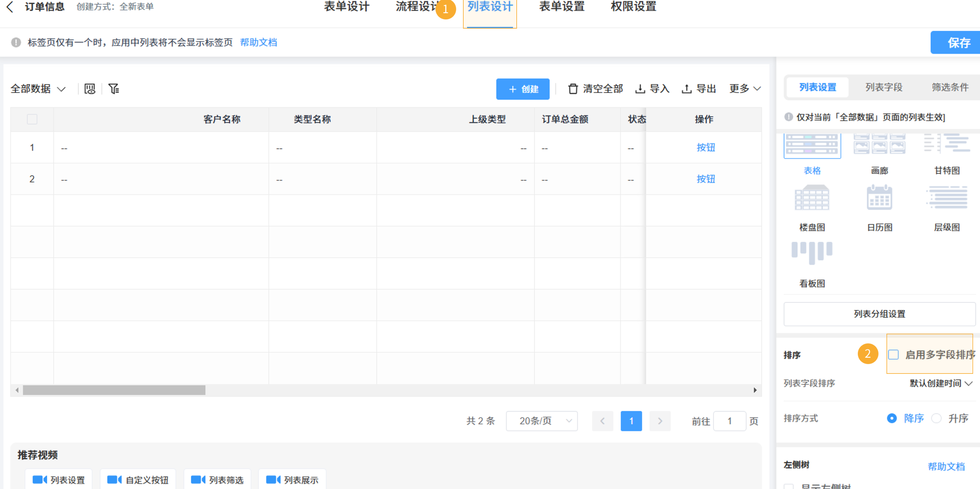Choose the 表格 layout icon
Image resolution: width=980 pixels, height=489 pixels.
[x=812, y=146]
